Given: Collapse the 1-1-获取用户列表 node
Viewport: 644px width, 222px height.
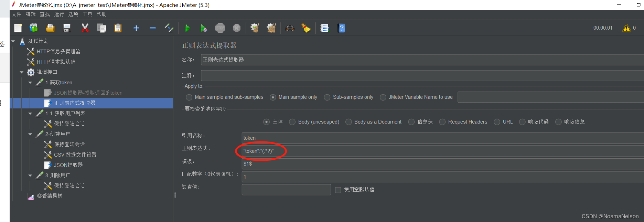Looking at the screenshot, I should coord(30,114).
